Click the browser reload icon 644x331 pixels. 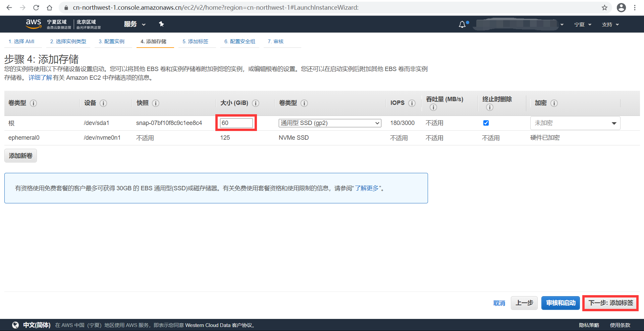pos(36,7)
